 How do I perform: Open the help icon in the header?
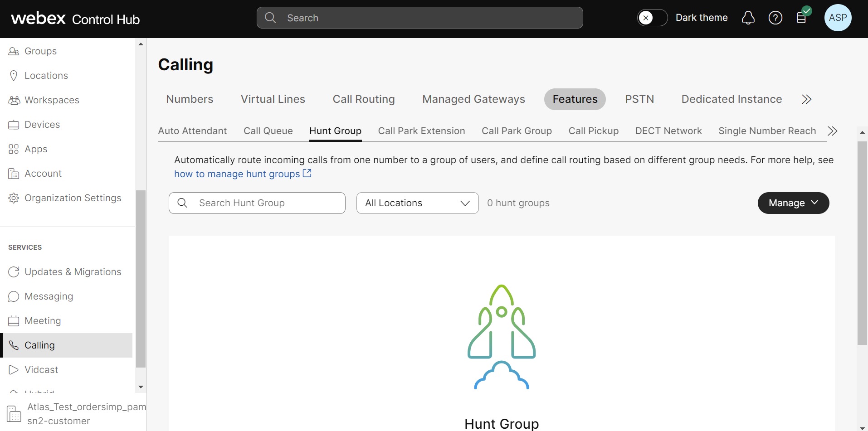[x=775, y=18]
